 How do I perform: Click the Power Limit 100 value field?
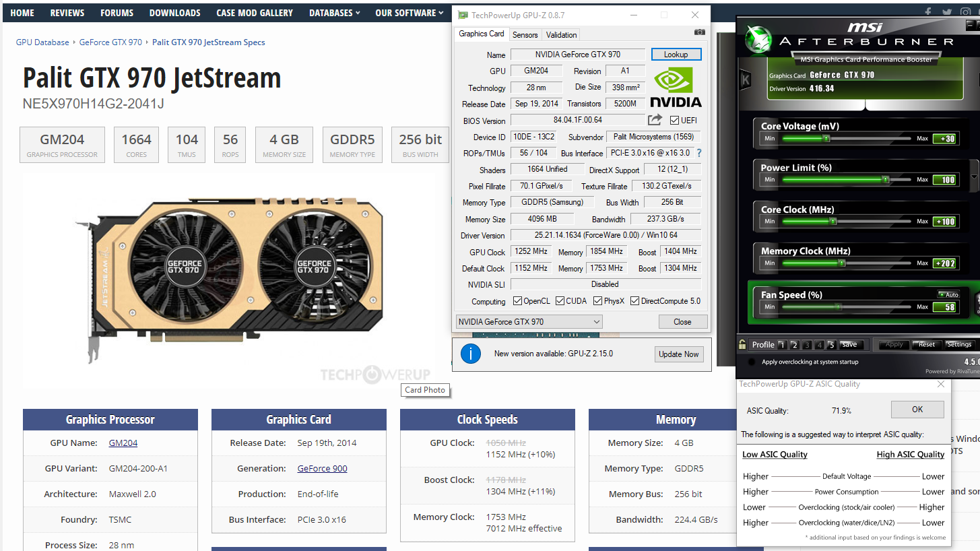[944, 180]
